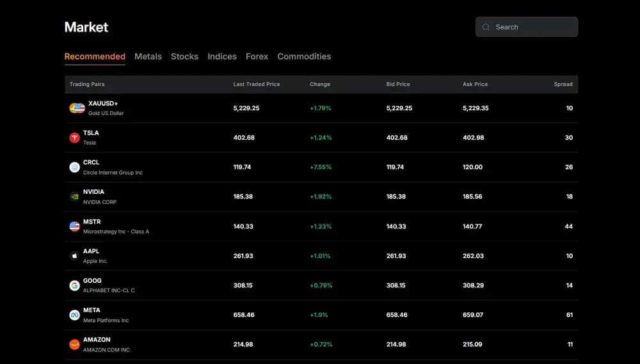Click the +7.55% change value

(x=321, y=167)
